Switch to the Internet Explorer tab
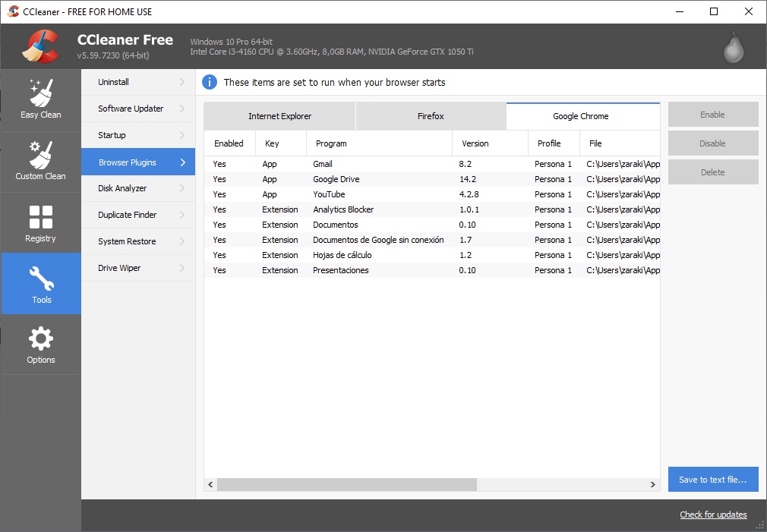This screenshot has height=532, width=767. [x=279, y=116]
